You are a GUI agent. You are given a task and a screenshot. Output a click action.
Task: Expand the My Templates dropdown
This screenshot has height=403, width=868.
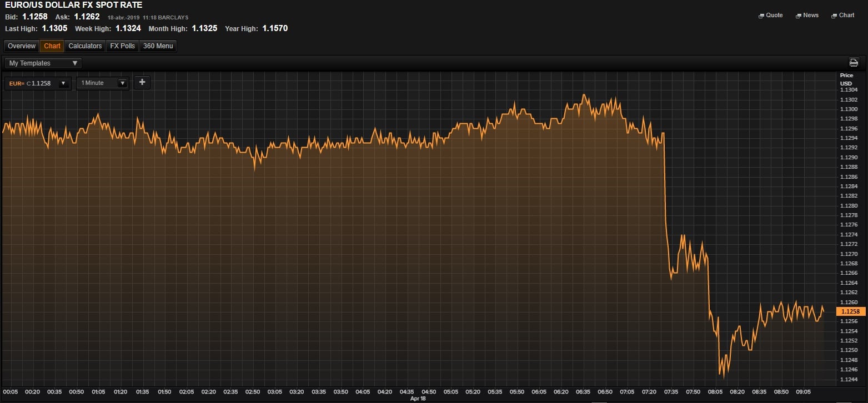tap(43, 63)
